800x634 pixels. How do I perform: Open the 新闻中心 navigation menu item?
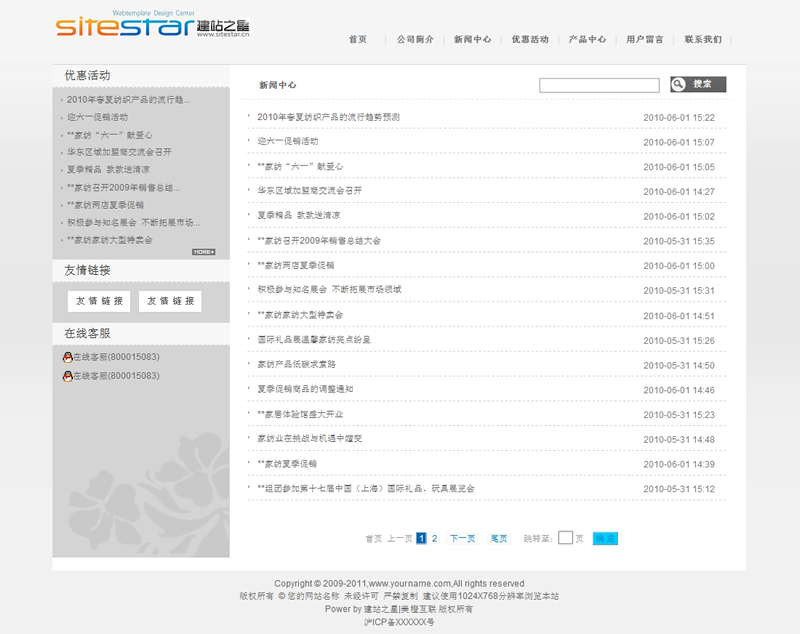(x=472, y=40)
